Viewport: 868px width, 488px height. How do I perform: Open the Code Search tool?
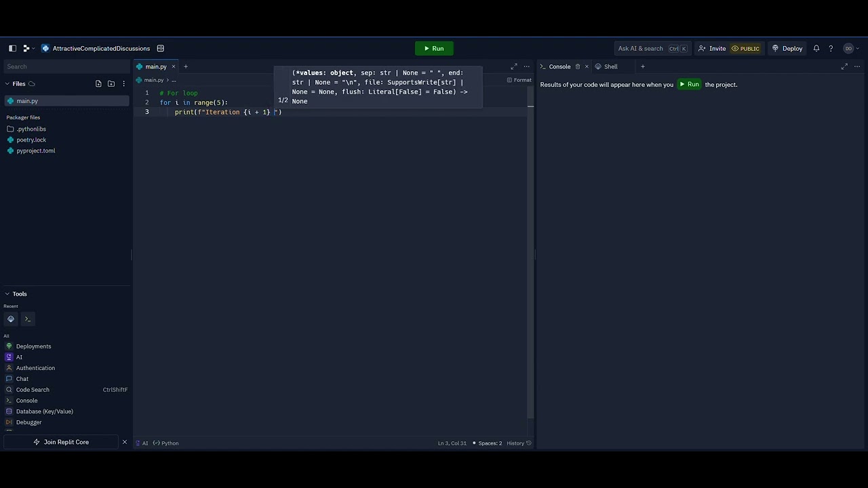point(33,390)
